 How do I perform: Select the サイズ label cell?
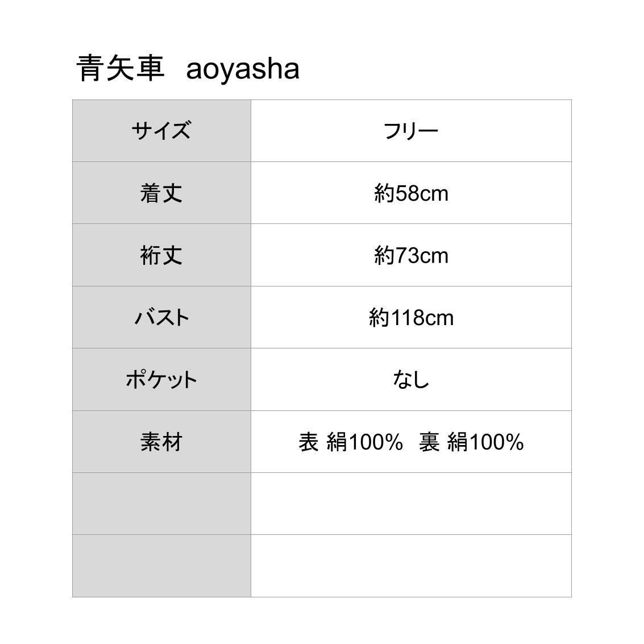coord(161,131)
